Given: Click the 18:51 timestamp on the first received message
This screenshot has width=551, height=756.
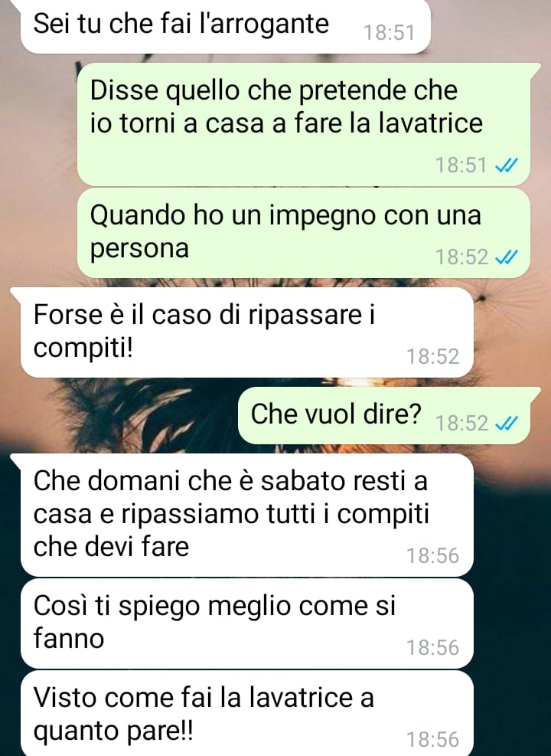Looking at the screenshot, I should (x=389, y=32).
